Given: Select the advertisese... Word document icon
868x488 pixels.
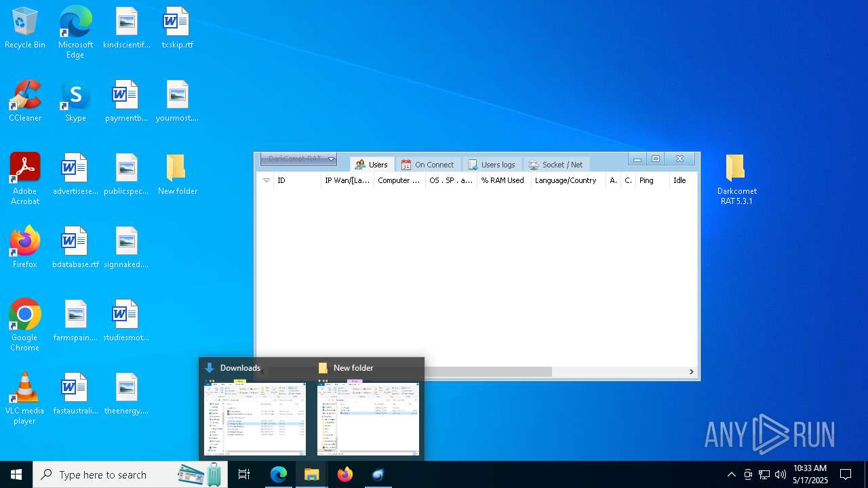Looking at the screenshot, I should point(75,175).
